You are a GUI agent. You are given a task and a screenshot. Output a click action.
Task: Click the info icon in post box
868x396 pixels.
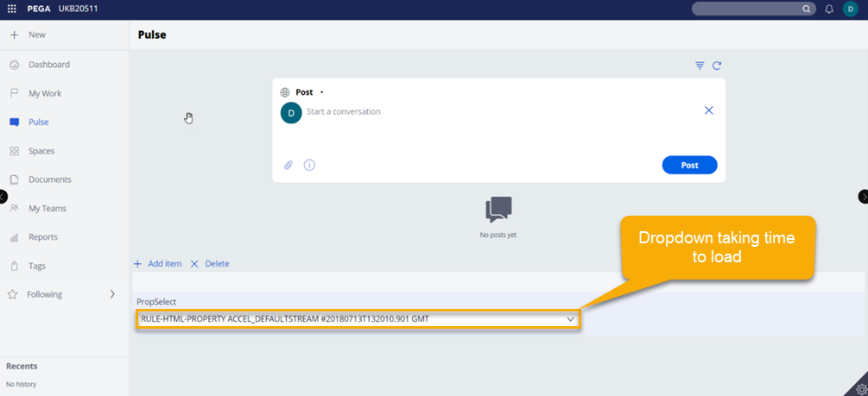[x=309, y=165]
